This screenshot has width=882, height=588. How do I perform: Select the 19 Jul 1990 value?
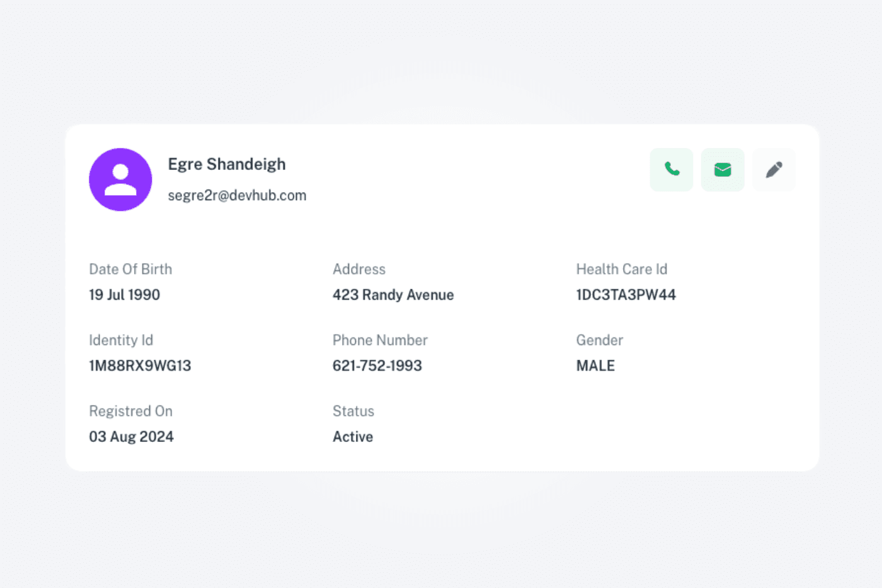(125, 295)
